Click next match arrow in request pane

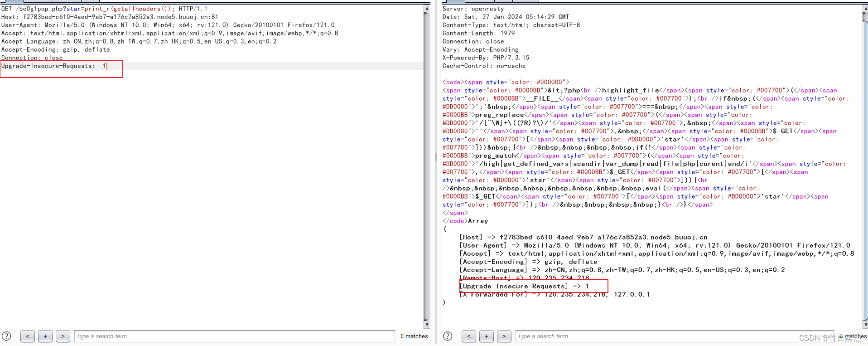(63, 336)
